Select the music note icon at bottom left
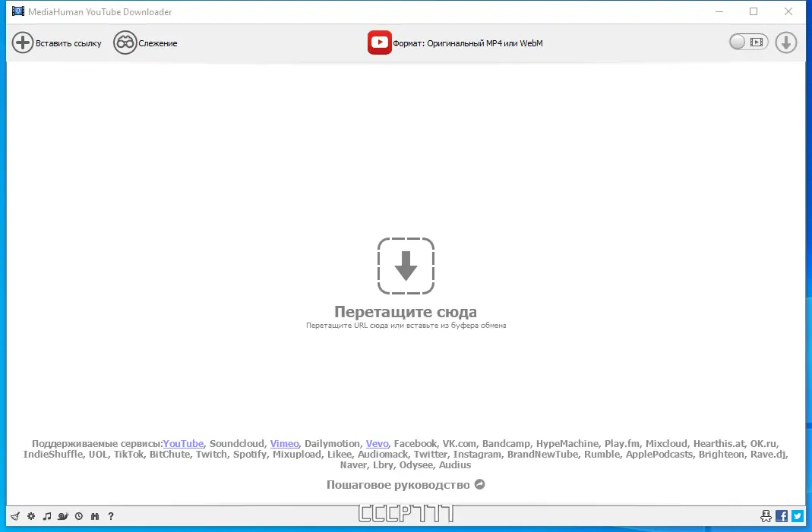 (x=46, y=516)
